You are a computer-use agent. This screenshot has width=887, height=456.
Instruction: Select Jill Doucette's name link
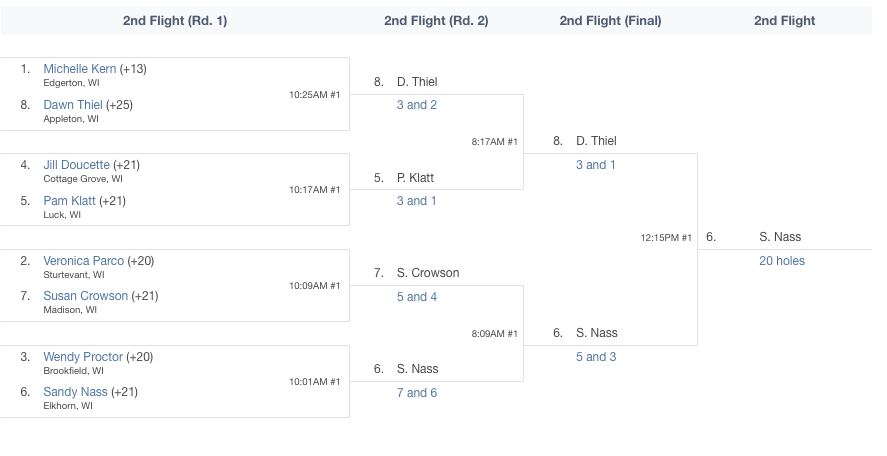tap(76, 165)
